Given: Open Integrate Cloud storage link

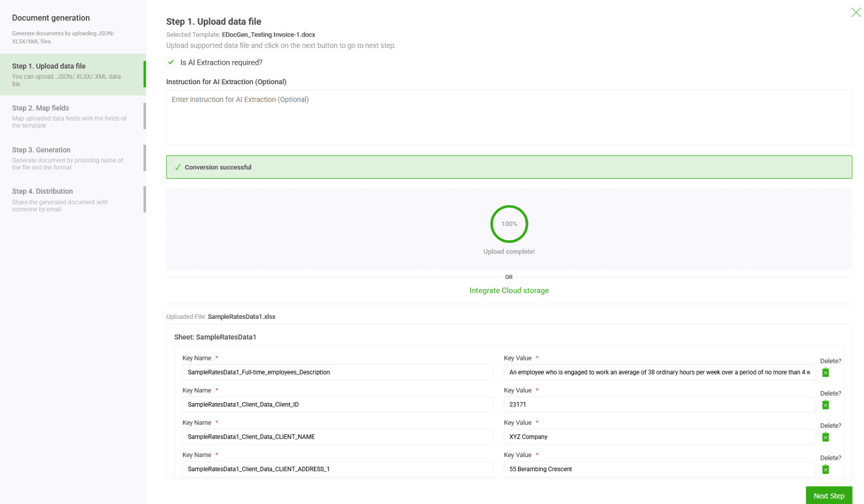Looking at the screenshot, I should 509,290.
